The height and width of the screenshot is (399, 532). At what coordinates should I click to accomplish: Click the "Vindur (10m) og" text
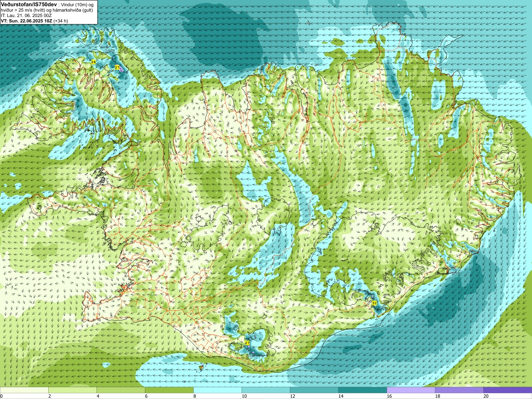click(78, 5)
